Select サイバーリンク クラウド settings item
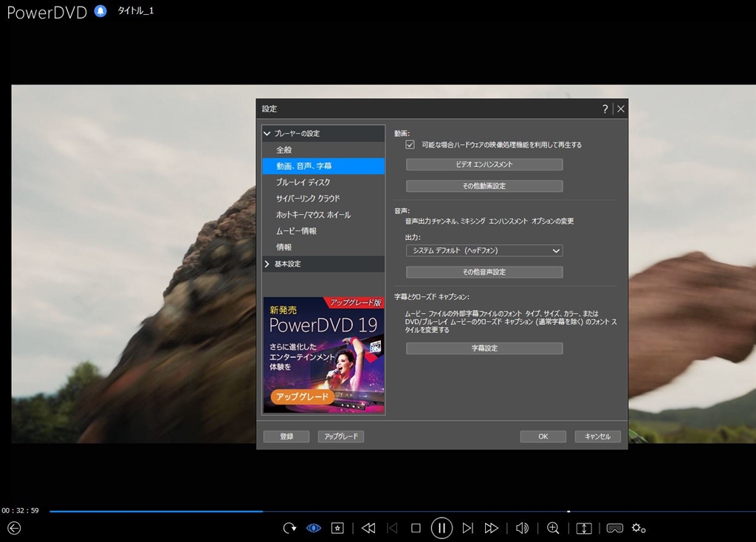Viewport: 756px width, 542px height. pos(323,198)
